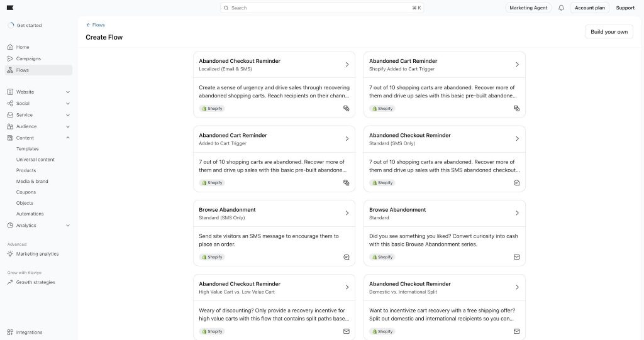Image resolution: width=644 pixels, height=340 pixels.
Task: Open Media & brand submenu item
Action: coord(32,182)
